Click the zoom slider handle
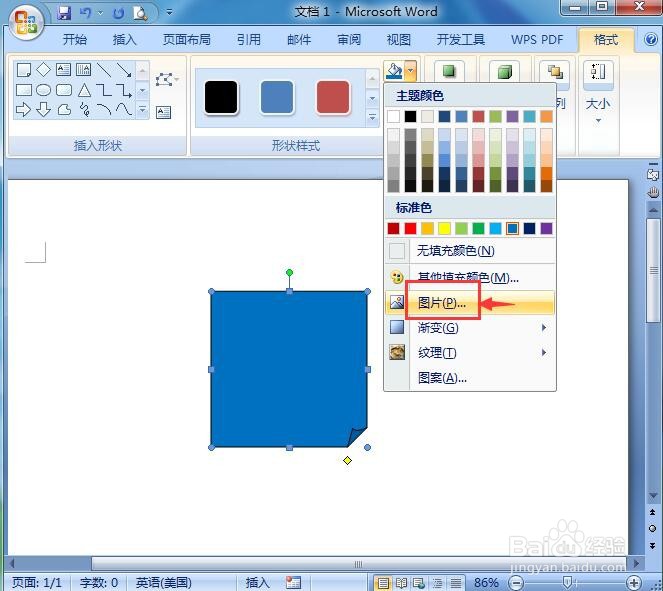This screenshot has height=591, width=663. coord(568,583)
